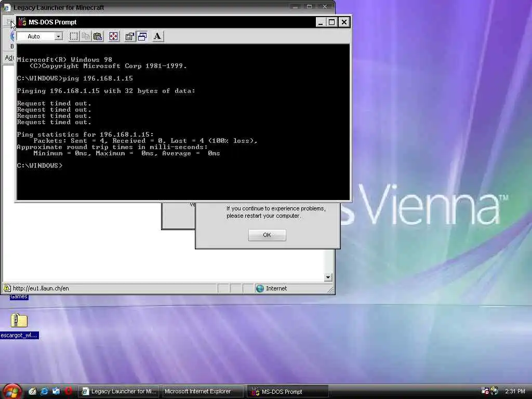The height and width of the screenshot is (399, 532).
Task: Select the Games desktop item label
Action: pos(19,297)
